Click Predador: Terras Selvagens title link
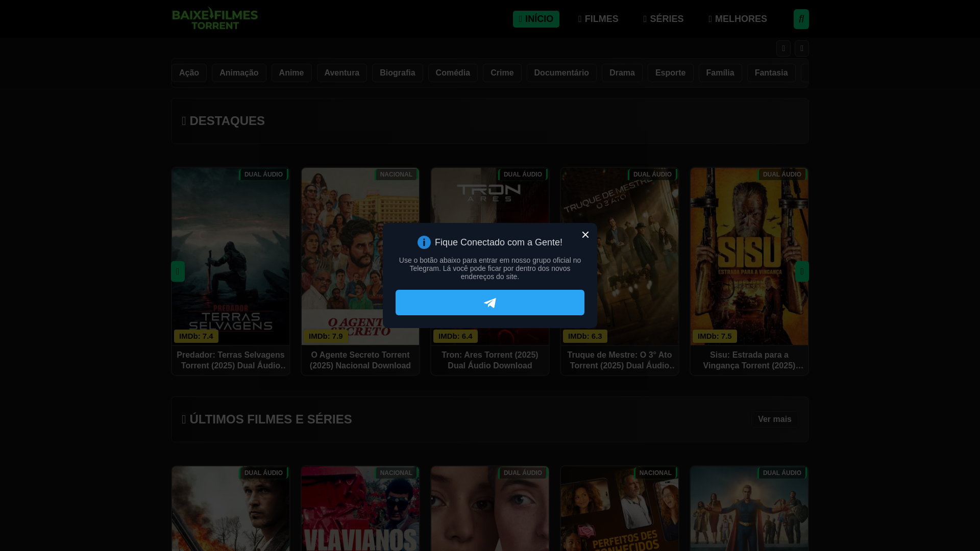980x551 pixels. point(231,360)
